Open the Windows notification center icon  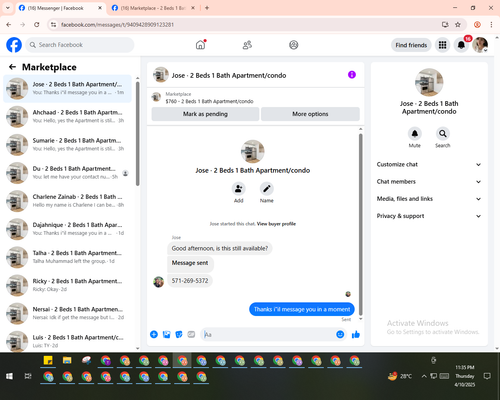[x=487, y=376]
